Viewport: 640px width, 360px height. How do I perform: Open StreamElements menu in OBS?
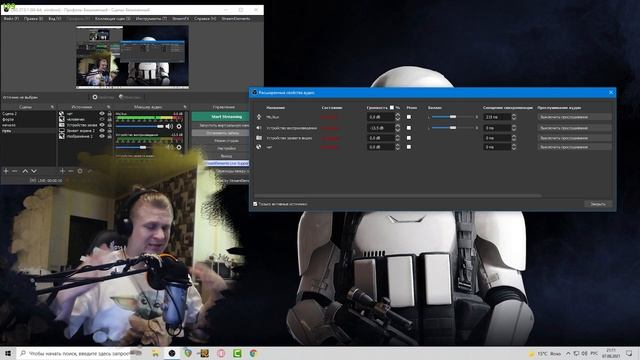(236, 19)
